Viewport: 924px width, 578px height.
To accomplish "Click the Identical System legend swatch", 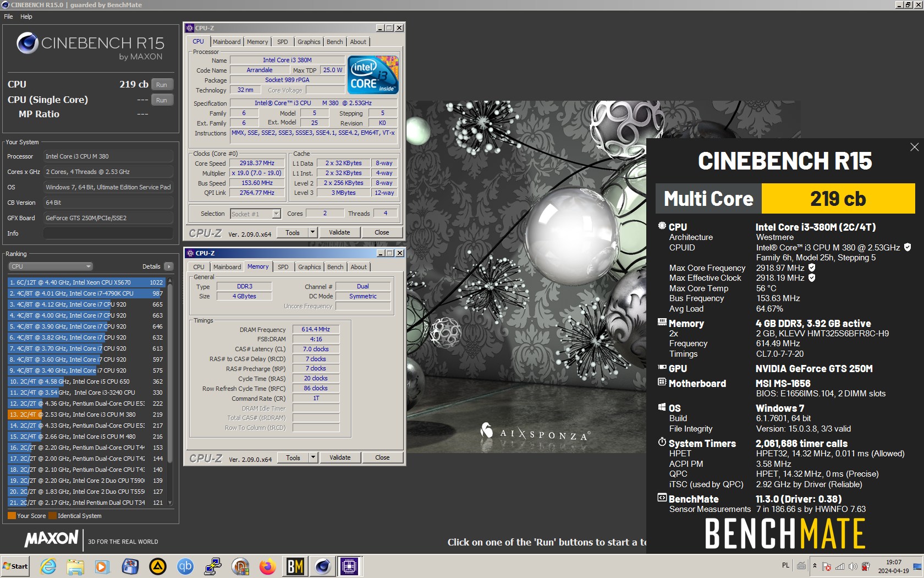I will coord(52,516).
